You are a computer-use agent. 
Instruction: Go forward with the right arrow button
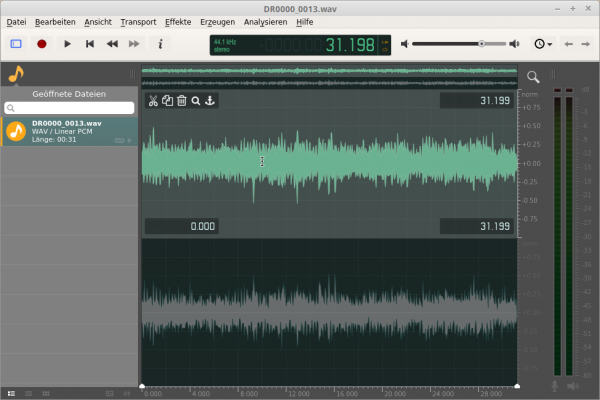tap(585, 44)
